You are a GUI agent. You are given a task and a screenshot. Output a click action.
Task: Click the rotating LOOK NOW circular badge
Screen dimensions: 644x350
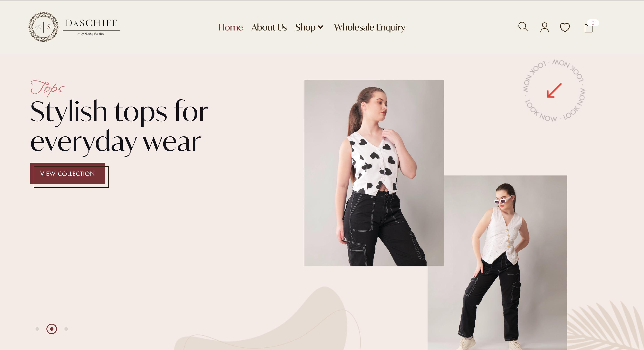[x=554, y=90]
